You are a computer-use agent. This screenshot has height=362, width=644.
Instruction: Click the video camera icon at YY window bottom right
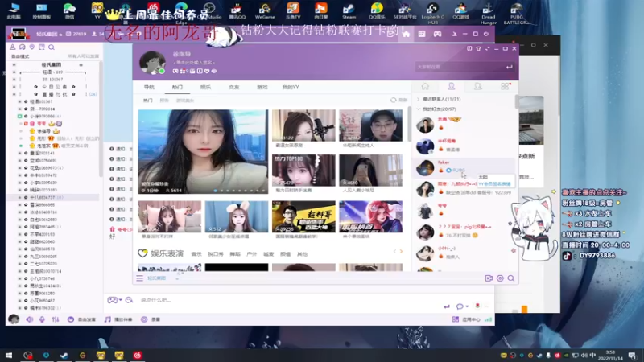pyautogui.click(x=489, y=278)
